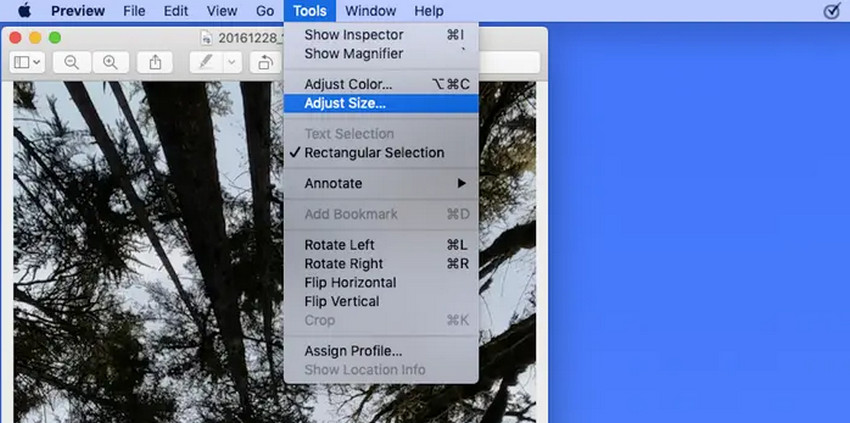This screenshot has width=850, height=423.
Task: Choose Show Inspector from Tools menu
Action: click(x=381, y=35)
